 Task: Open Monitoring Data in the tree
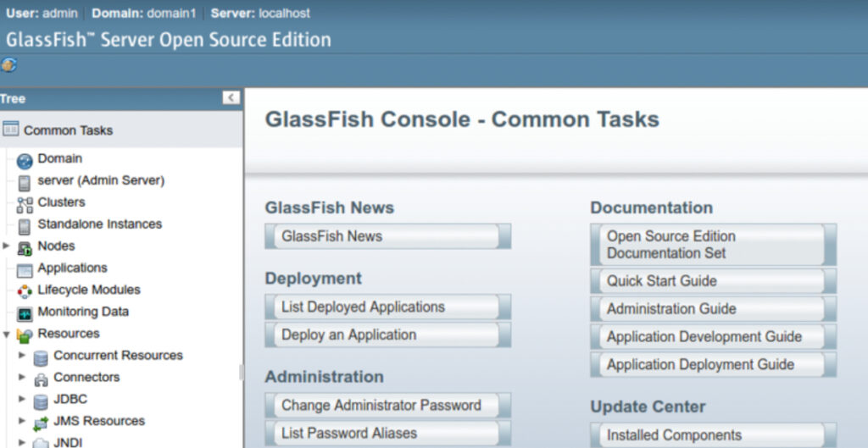(83, 312)
